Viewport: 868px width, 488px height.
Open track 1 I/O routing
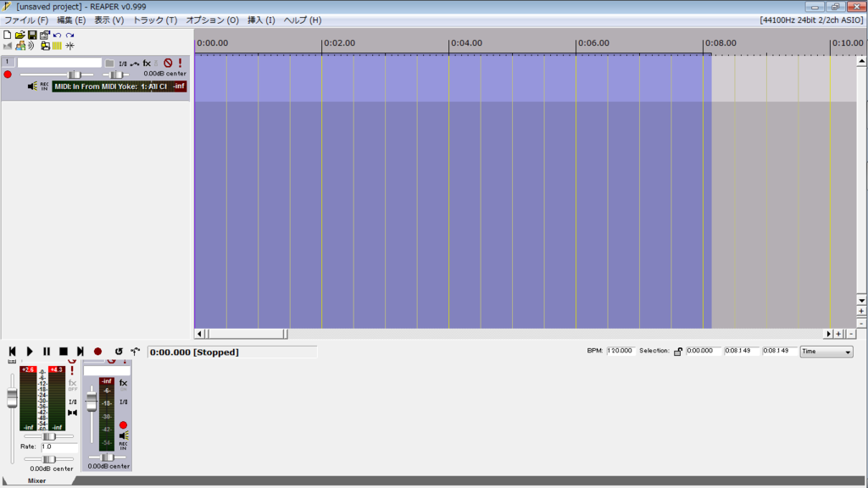(122, 62)
